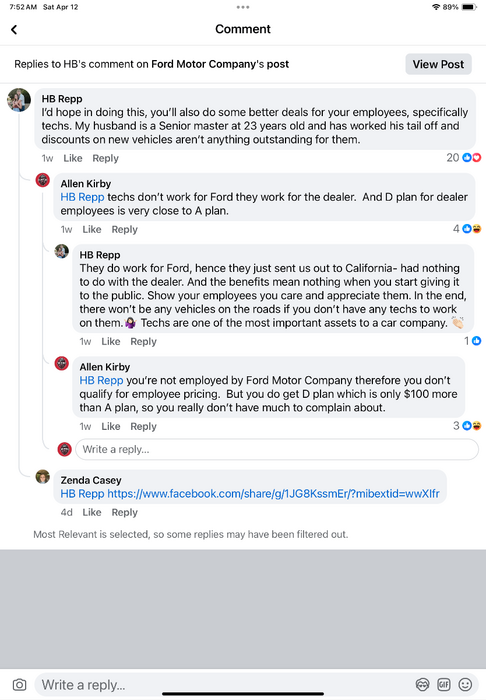
Task: View reactions on Allen Kirby's first reply
Action: [467, 229]
